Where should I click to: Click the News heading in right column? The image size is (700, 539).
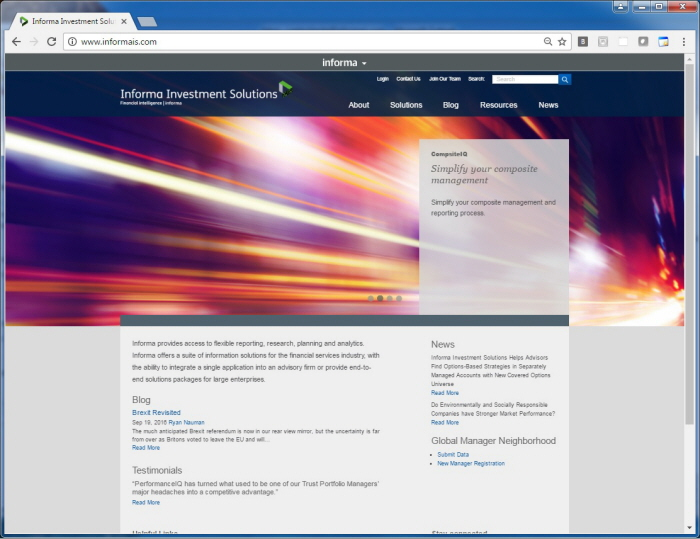[x=442, y=344]
